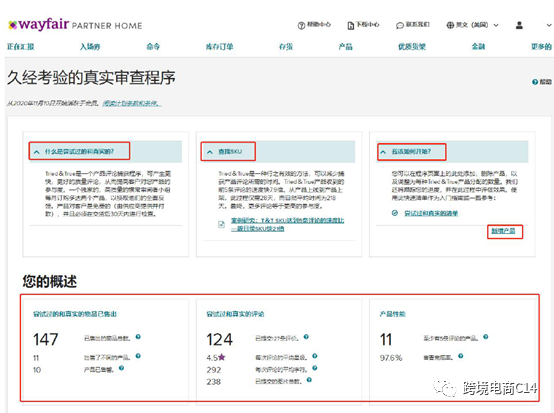This screenshot has width=554, height=413.
Task: Click the '292' value
Action: [x=214, y=370]
